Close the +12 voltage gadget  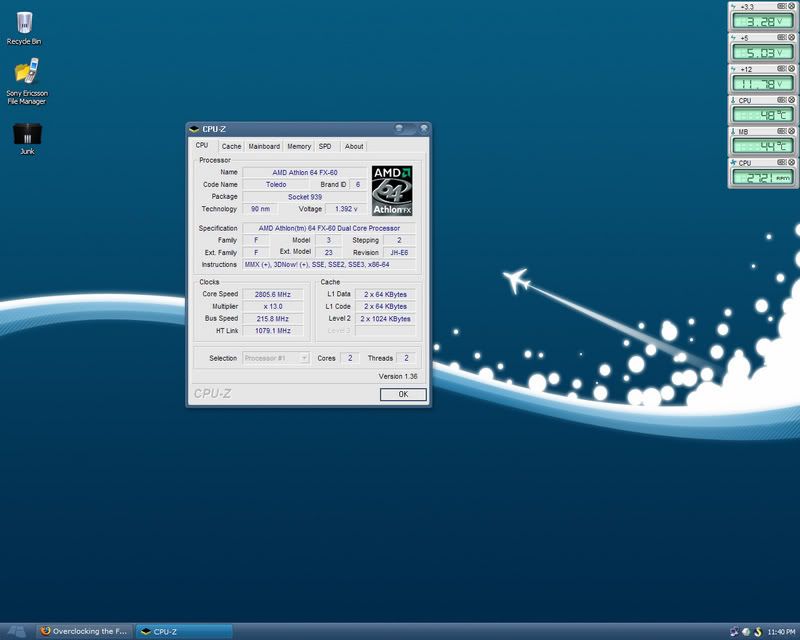pos(791,68)
